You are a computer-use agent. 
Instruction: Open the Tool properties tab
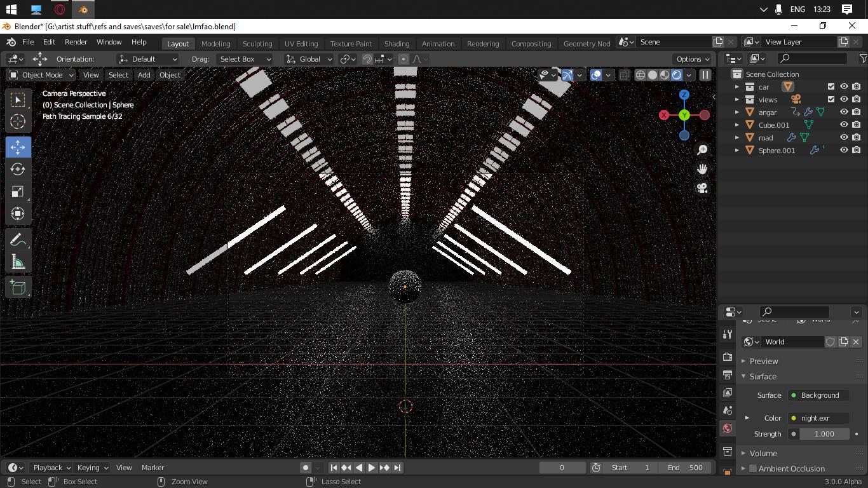click(x=728, y=334)
